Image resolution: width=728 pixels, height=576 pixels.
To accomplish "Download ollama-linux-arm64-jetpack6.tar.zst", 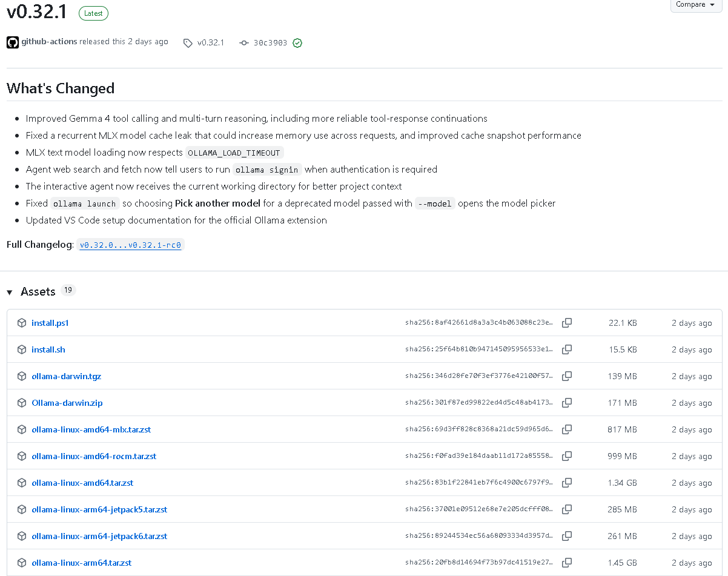I will (99, 536).
